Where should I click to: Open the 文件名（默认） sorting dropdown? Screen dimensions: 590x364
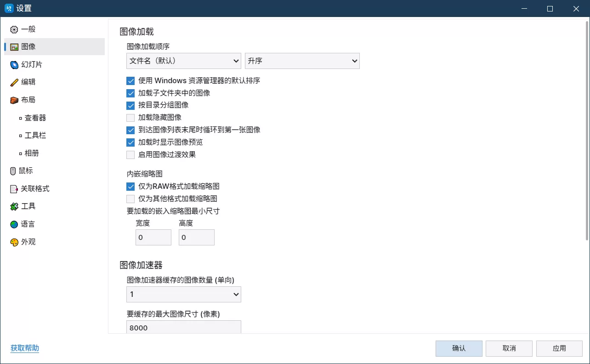183,61
